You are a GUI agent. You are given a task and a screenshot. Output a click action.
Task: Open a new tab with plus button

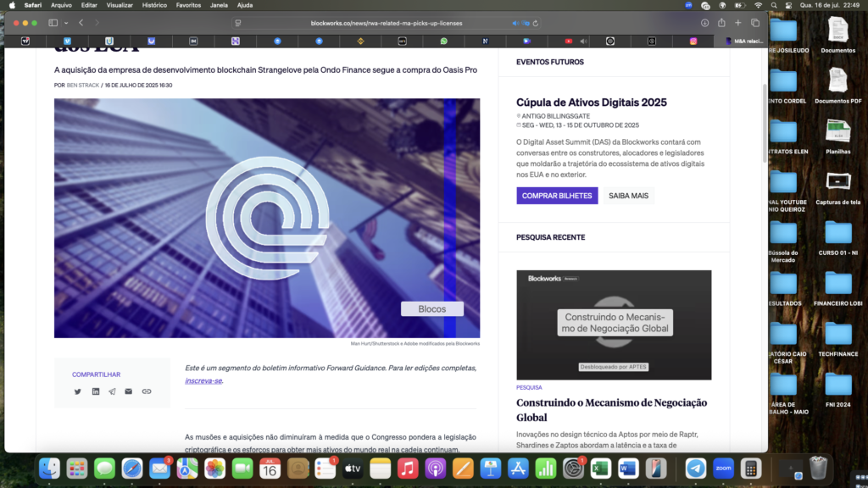click(738, 23)
